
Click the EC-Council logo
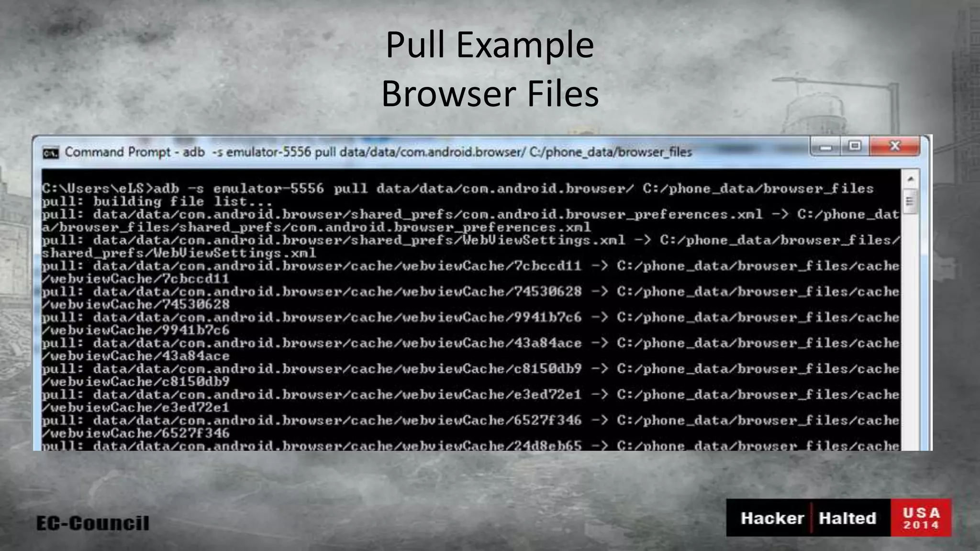point(93,523)
